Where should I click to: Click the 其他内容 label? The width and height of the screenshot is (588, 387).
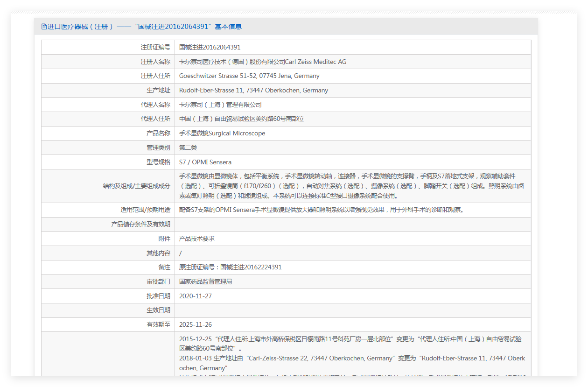[x=158, y=253]
